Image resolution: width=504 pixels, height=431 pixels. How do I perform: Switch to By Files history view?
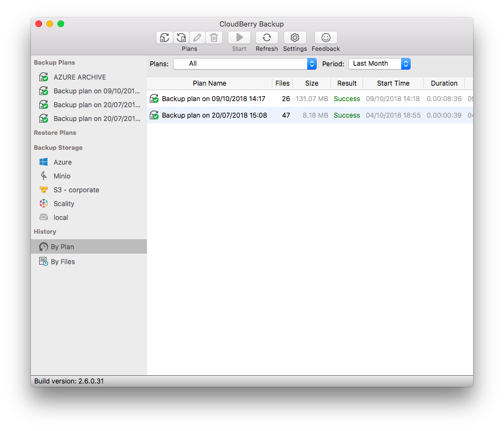click(x=61, y=261)
